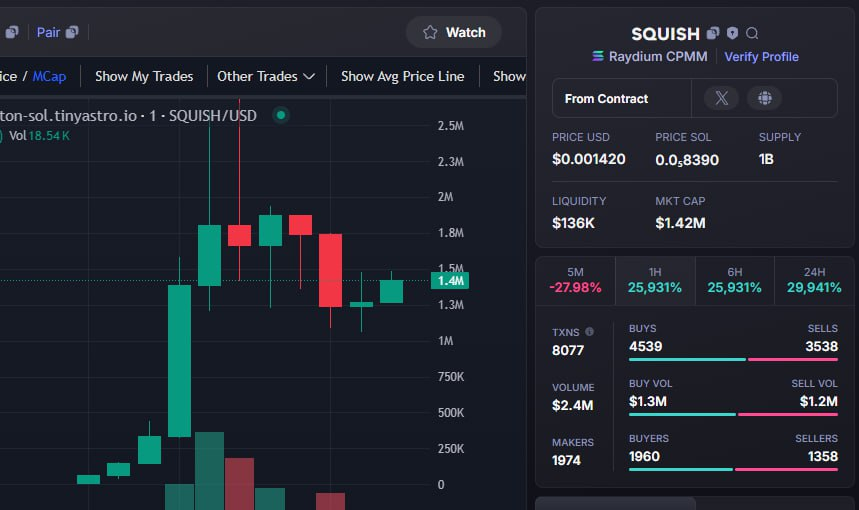Click the BUYERS count 1960
Screen dimensions: 859x510
(x=644, y=456)
